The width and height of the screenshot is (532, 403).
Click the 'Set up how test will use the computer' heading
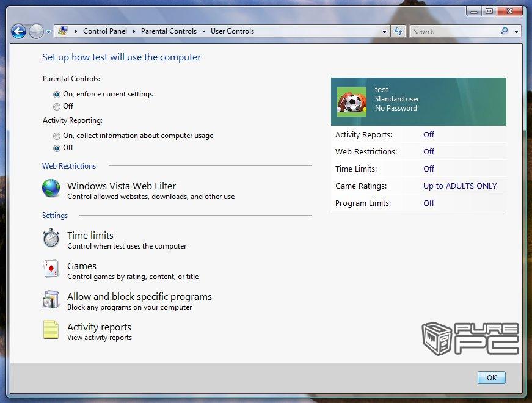(x=122, y=57)
